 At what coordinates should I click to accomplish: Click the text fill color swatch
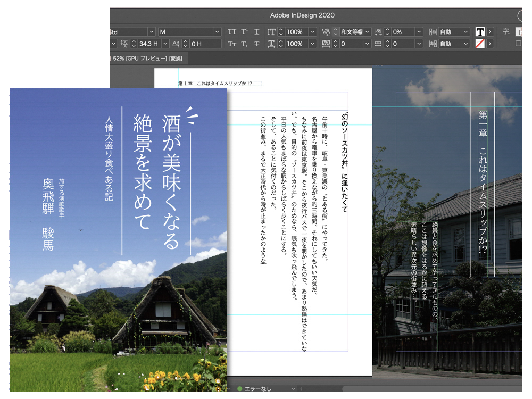coord(480,32)
